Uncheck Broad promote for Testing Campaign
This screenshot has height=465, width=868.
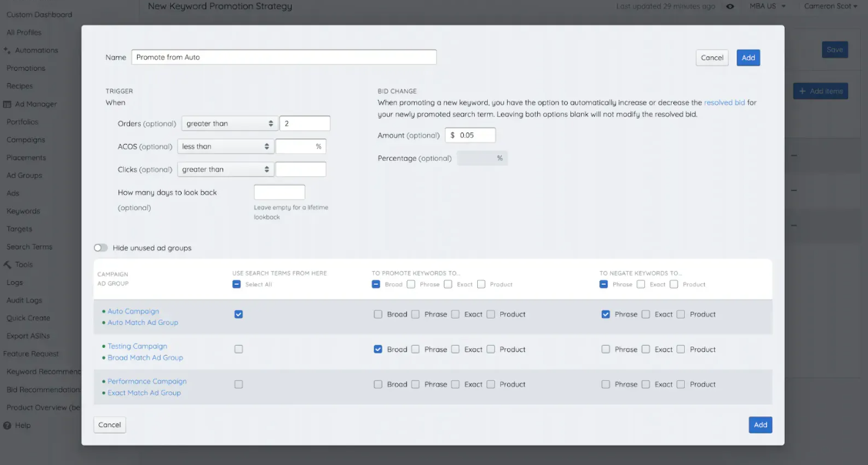[x=378, y=350]
